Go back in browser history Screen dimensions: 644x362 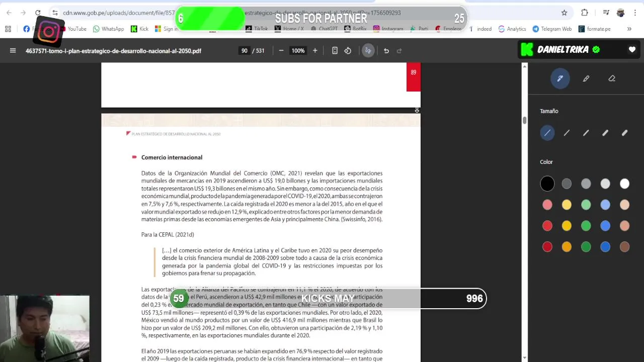click(x=9, y=13)
